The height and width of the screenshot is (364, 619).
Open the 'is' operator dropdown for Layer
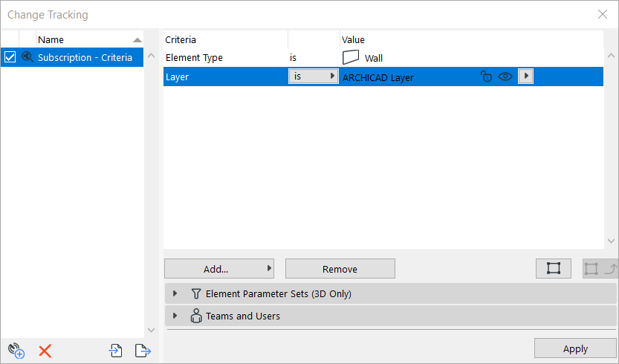pos(313,77)
